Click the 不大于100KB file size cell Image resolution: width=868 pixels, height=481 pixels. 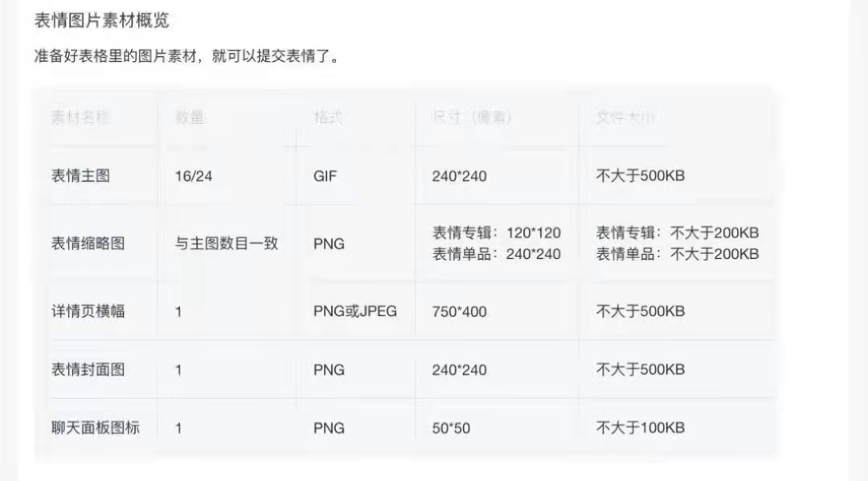640,428
